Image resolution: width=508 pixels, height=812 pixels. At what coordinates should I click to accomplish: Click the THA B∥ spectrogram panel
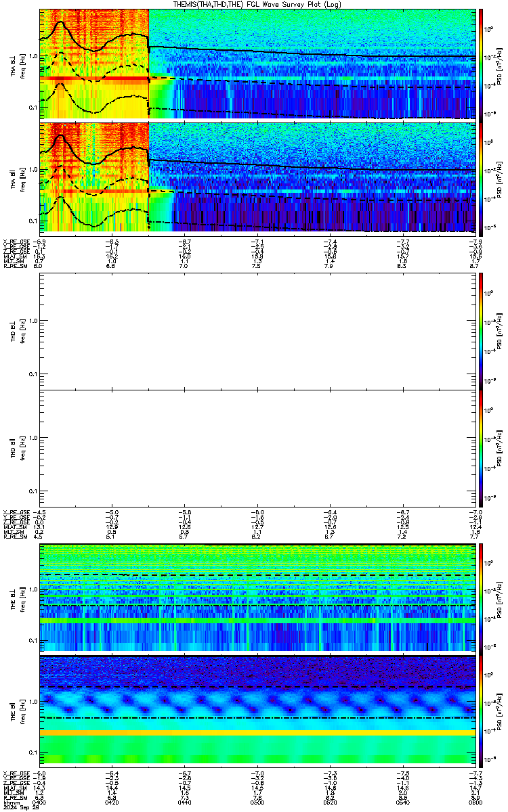coord(257,177)
